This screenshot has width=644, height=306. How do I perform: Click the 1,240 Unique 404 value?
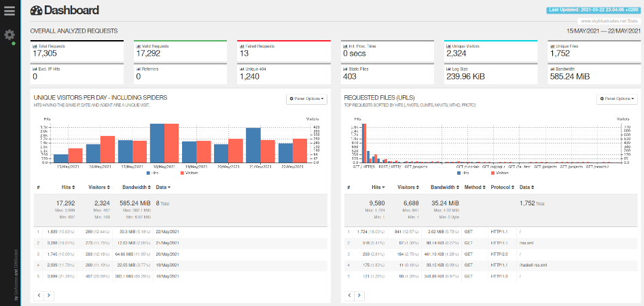tap(250, 76)
